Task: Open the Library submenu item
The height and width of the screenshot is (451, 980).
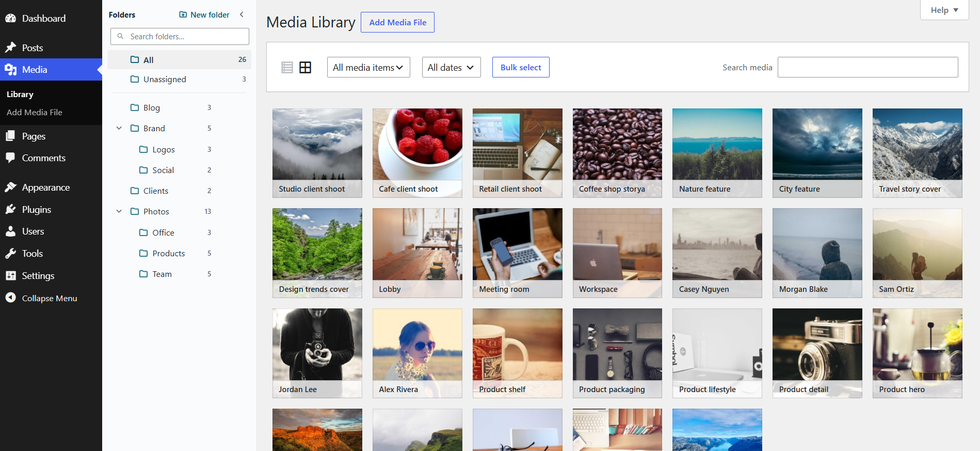Action: (20, 94)
